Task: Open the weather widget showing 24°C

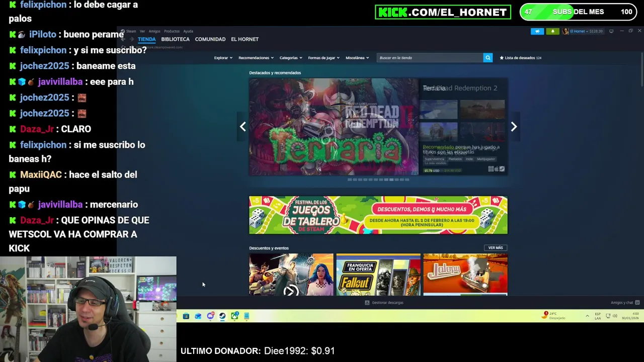Action: pos(554,316)
